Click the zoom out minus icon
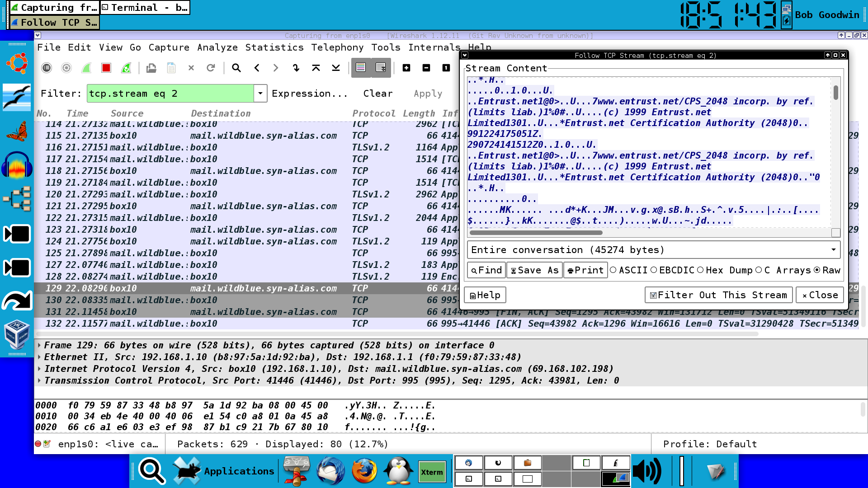868x488 pixels. click(x=426, y=68)
